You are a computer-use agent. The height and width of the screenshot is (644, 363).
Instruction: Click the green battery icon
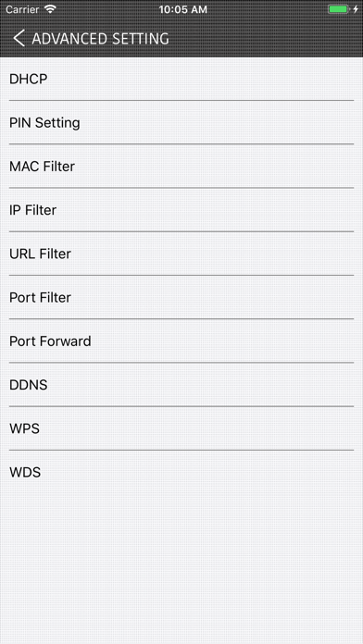[338, 9]
